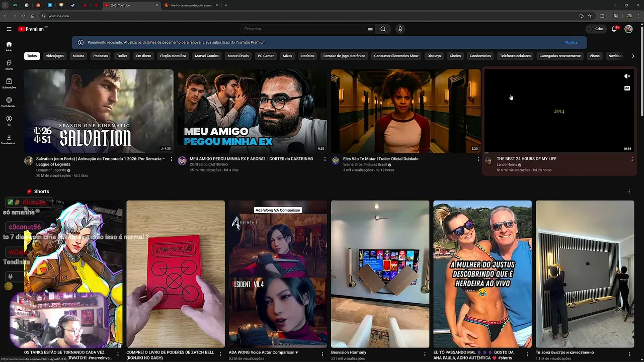The image size is (644, 362).
Task: Reload the page in the browser
Action: 23,16
